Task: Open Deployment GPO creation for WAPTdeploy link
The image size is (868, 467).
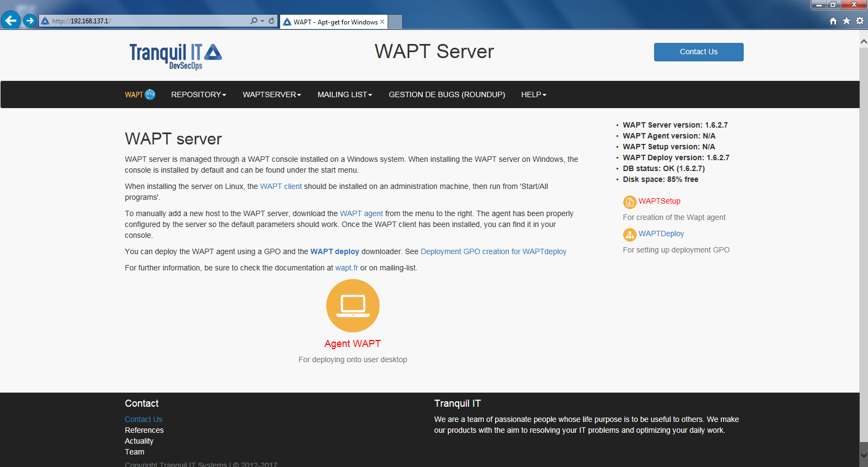Action: coord(493,251)
